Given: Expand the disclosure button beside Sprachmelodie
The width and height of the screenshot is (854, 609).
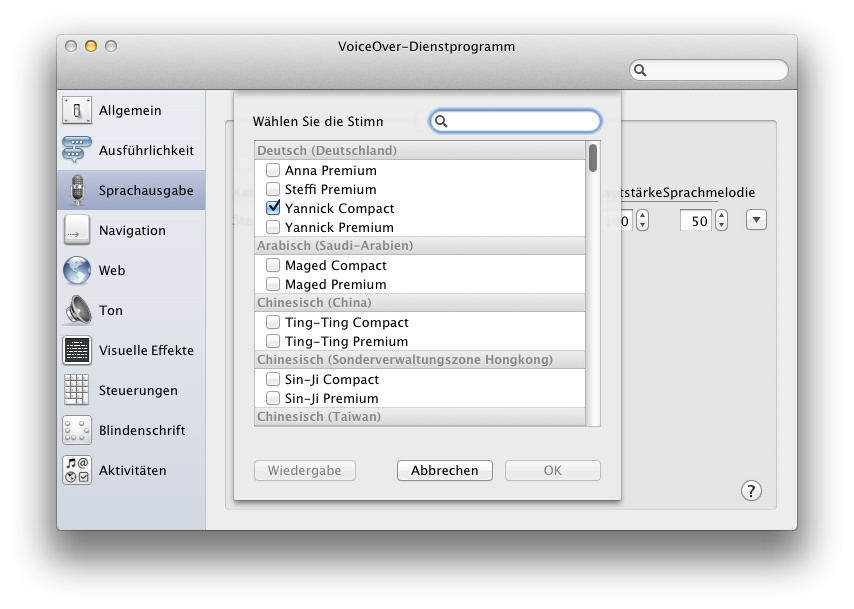Looking at the screenshot, I should point(756,220).
